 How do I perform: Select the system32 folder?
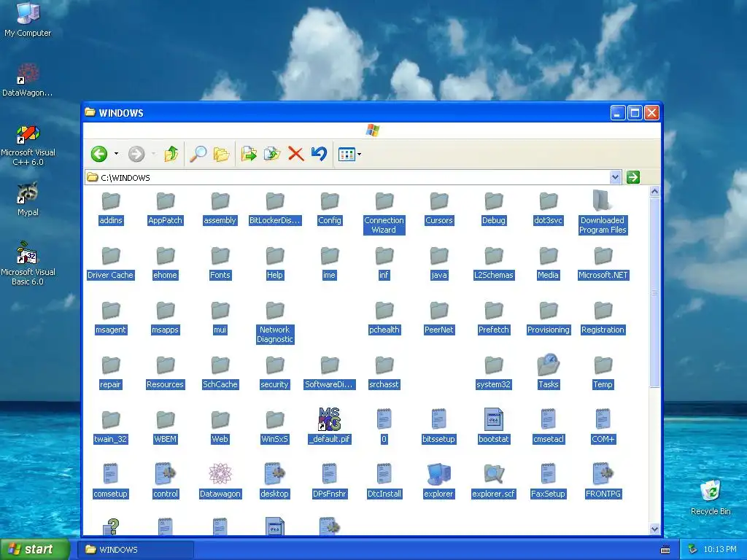pyautogui.click(x=494, y=373)
